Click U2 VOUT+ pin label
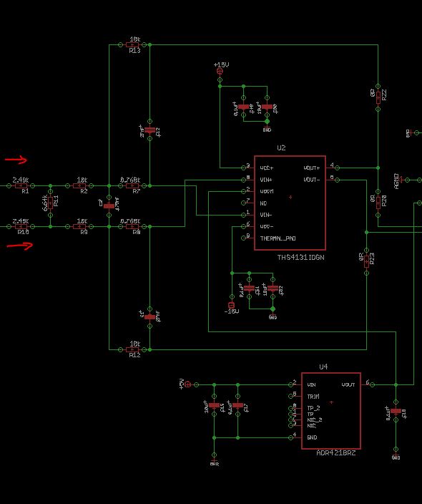Screen dimensions: 422x504 click(x=312, y=168)
